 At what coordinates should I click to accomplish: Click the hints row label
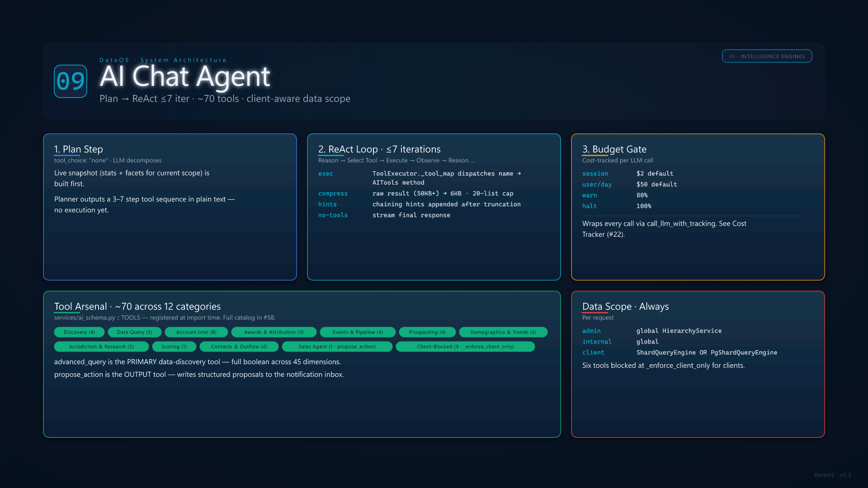pos(327,204)
